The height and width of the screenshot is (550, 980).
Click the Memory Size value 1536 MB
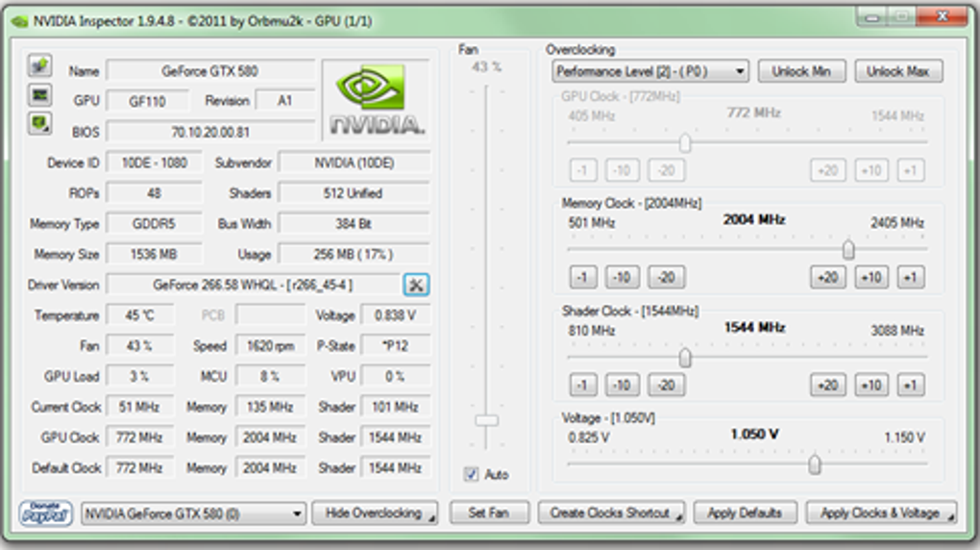pos(154,254)
